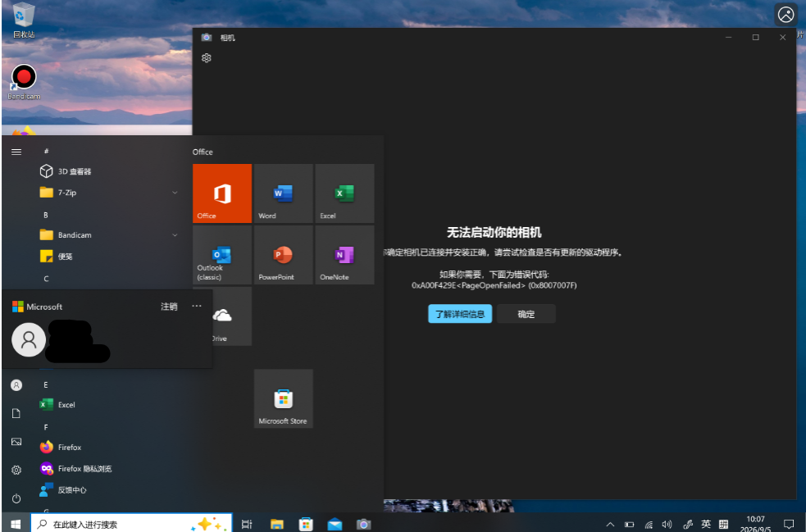This screenshot has height=532, width=806.
Task: Open the account flyout more options ellipsis
Action: coord(196,306)
